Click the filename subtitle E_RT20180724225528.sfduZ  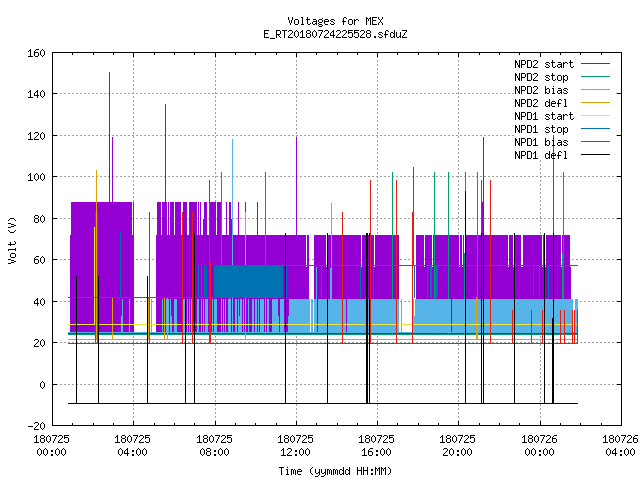click(335, 34)
